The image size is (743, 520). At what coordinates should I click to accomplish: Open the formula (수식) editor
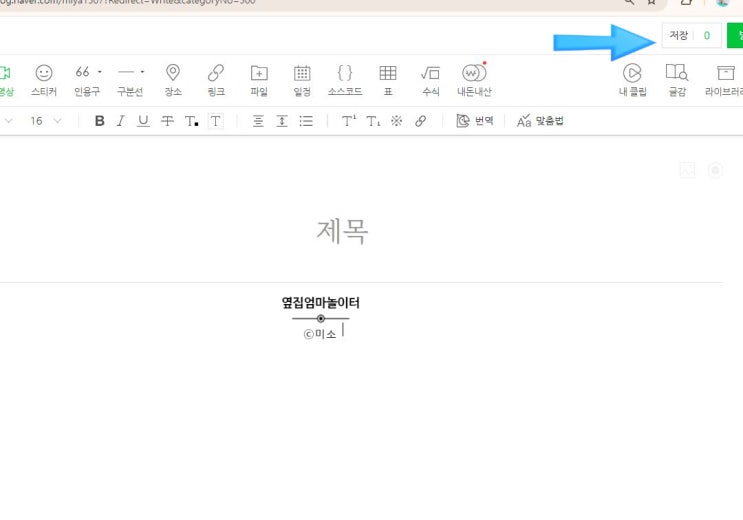431,80
